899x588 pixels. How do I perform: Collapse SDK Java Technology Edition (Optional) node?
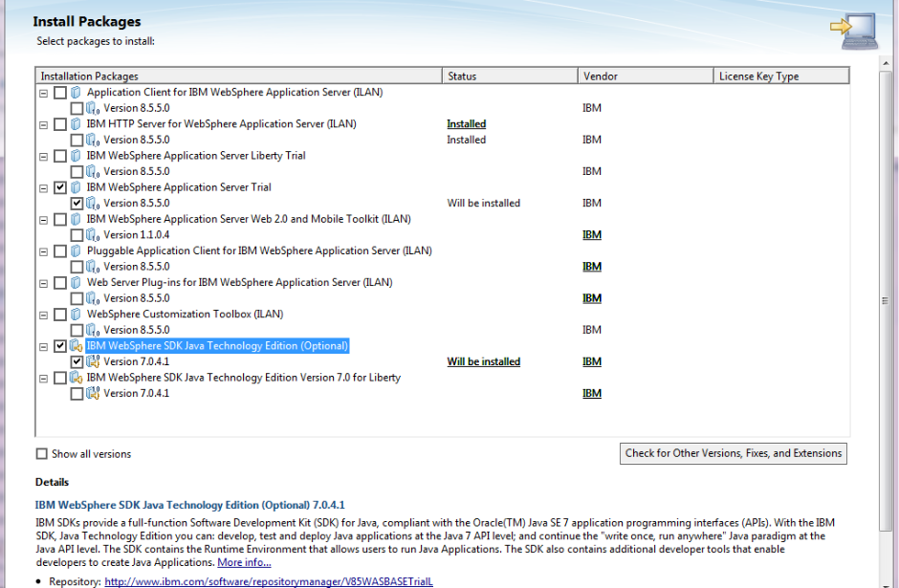coord(44,347)
